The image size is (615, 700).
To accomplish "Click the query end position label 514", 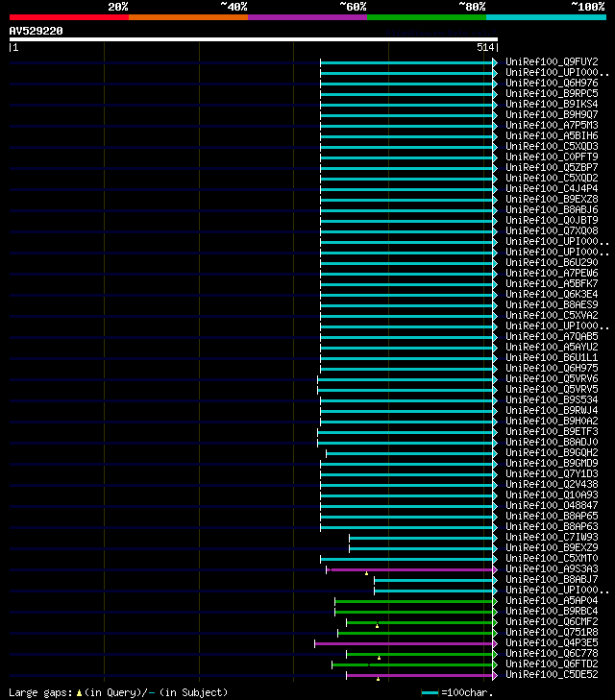I will (485, 47).
